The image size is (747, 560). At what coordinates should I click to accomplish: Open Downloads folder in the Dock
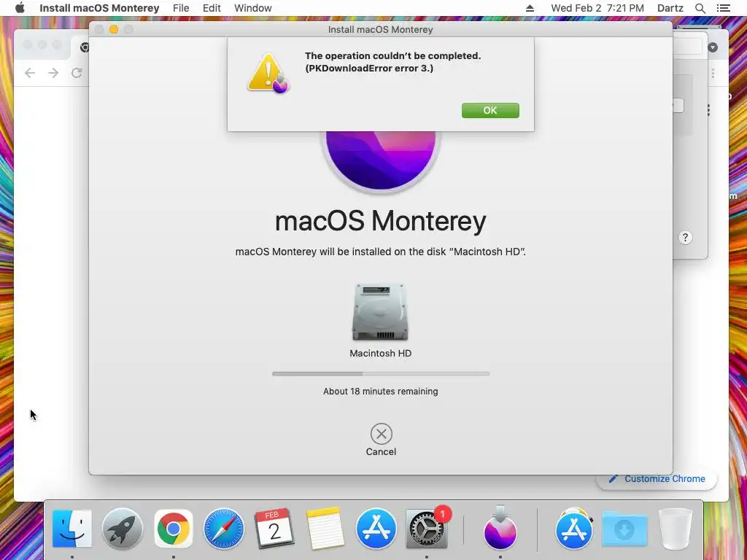pyautogui.click(x=624, y=529)
